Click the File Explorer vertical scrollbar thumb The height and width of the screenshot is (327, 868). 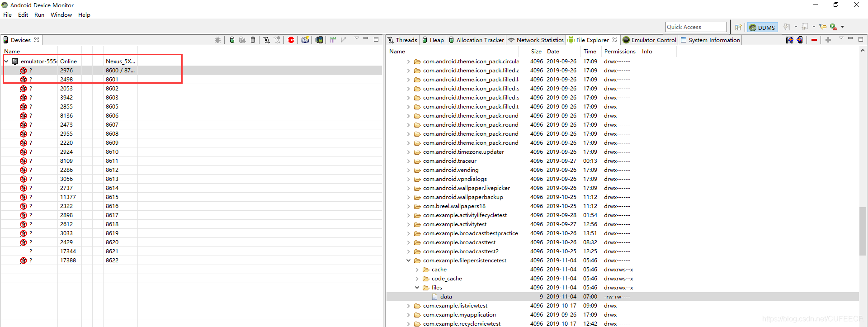[x=862, y=231]
